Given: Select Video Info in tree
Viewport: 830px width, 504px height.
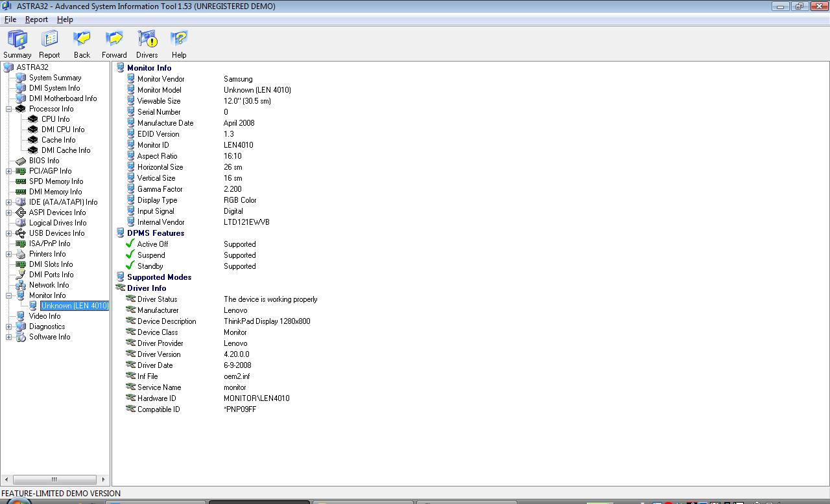Looking at the screenshot, I should [45, 316].
